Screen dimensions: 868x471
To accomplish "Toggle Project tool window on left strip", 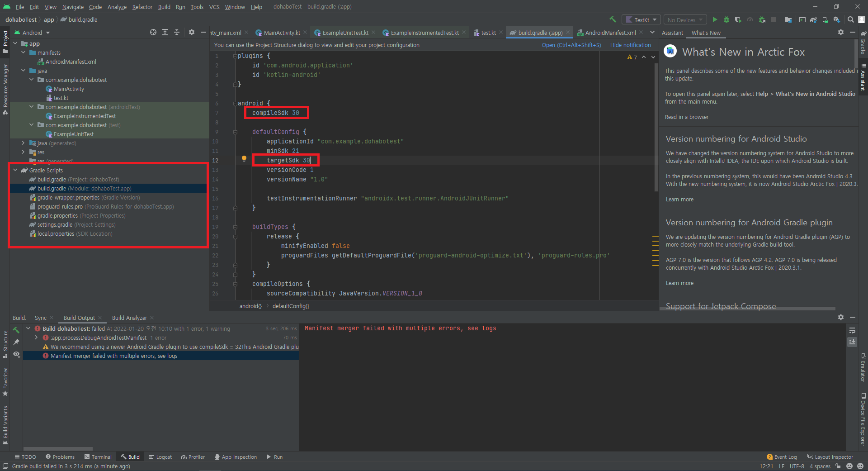I will (x=5, y=41).
